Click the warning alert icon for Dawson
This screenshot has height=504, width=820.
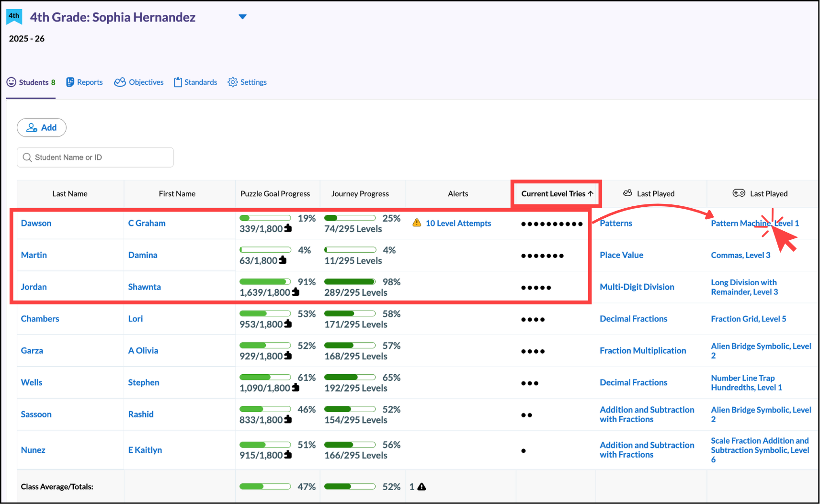pyautogui.click(x=417, y=223)
